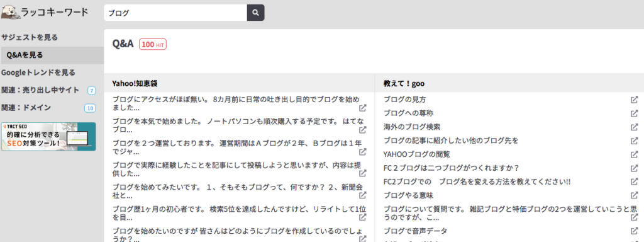
Task: Open external link for ブログを始めてみたいです question
Action: click(x=363, y=195)
